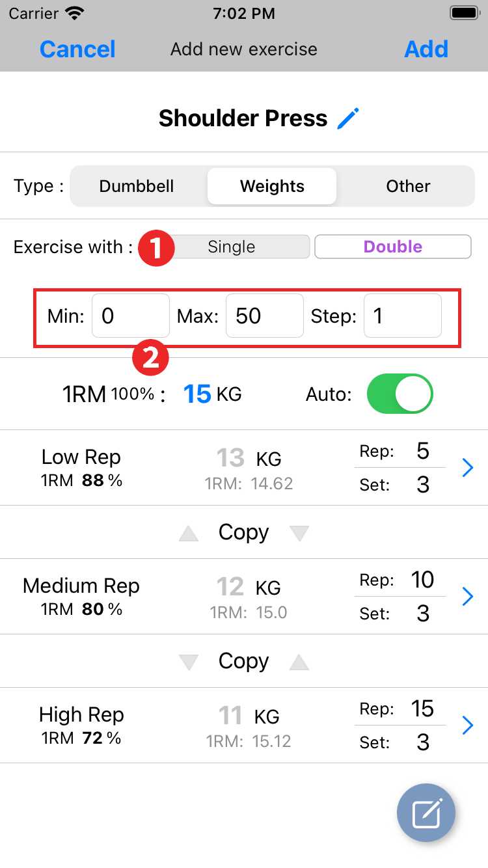Switch type to Other
The height and width of the screenshot is (868, 488).
[408, 187]
